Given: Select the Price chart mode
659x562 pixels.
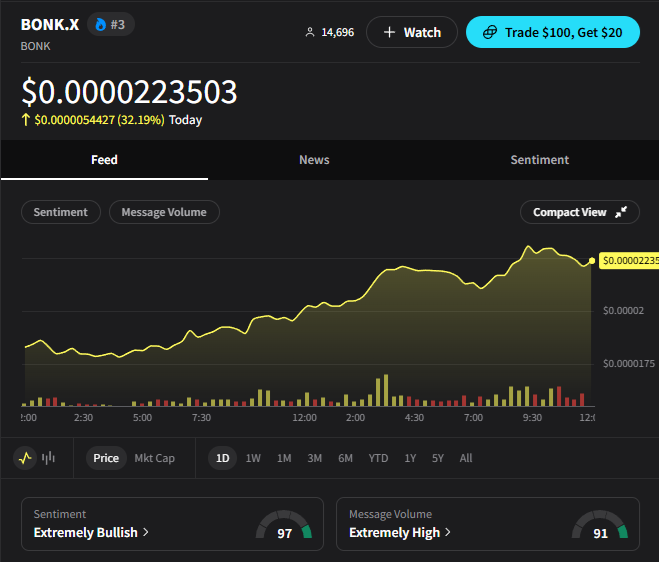Looking at the screenshot, I should (106, 458).
